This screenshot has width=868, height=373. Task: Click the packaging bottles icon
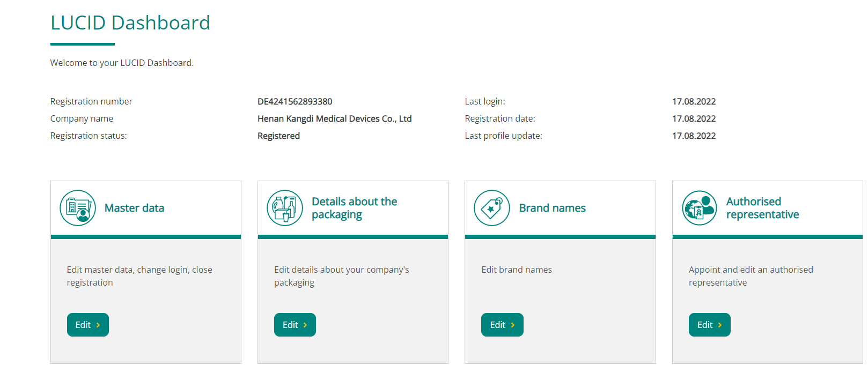[x=285, y=208]
